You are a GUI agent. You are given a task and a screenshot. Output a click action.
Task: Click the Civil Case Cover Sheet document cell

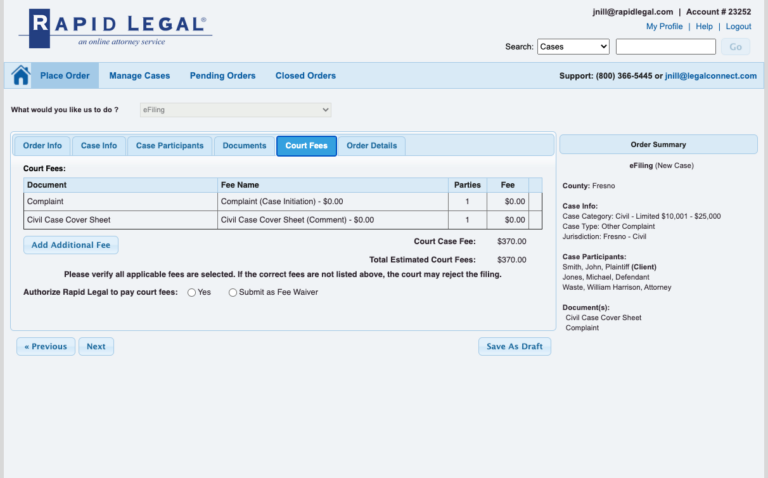(120, 220)
